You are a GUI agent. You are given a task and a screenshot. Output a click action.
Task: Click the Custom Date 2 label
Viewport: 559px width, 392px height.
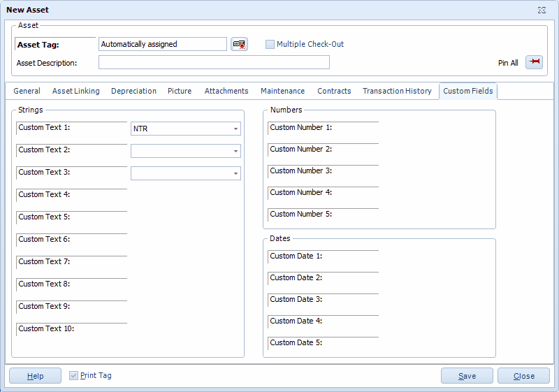(x=296, y=278)
